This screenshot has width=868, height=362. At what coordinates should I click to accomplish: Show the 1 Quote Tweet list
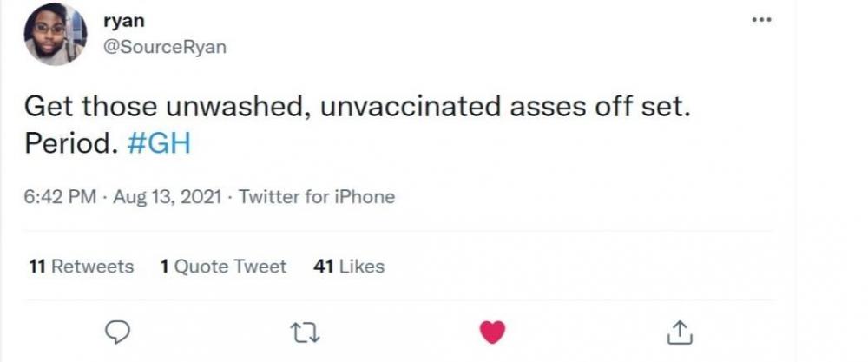tap(223, 267)
